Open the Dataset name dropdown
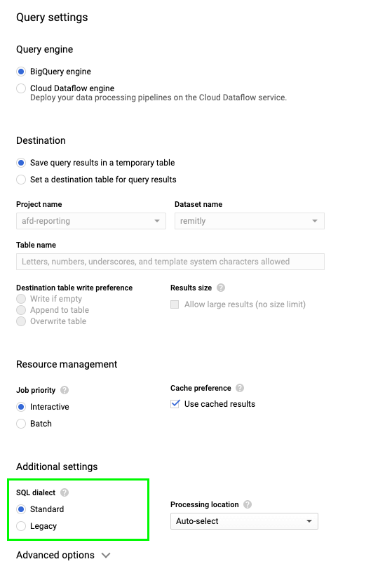This screenshot has width=392, height=571. click(250, 221)
